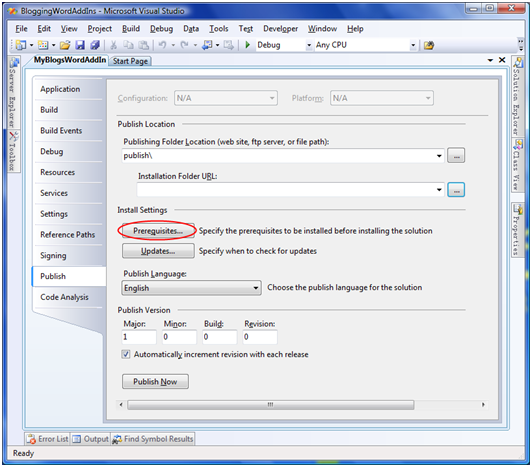
Task: Close the active document with X
Action: click(502, 60)
